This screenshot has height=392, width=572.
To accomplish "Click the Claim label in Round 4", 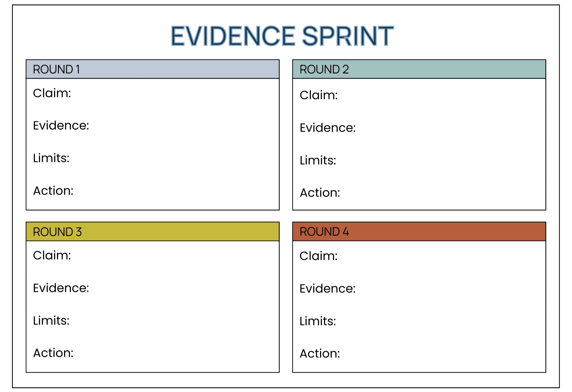I will tap(318, 256).
